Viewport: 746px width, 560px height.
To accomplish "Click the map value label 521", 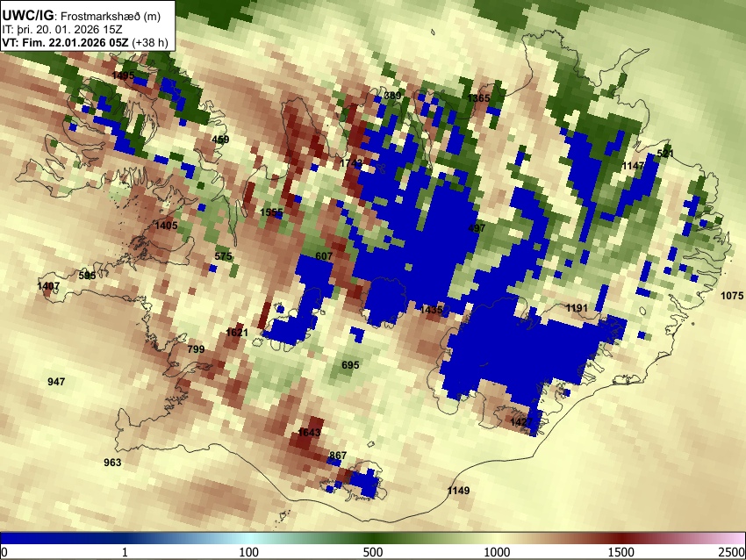I will click(x=665, y=154).
